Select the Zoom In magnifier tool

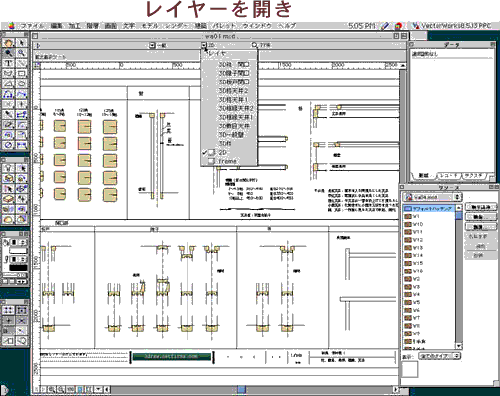pos(8,53)
